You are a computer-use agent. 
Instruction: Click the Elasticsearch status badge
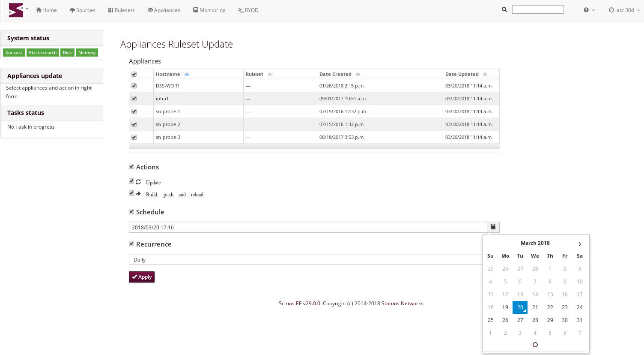pyautogui.click(x=43, y=53)
